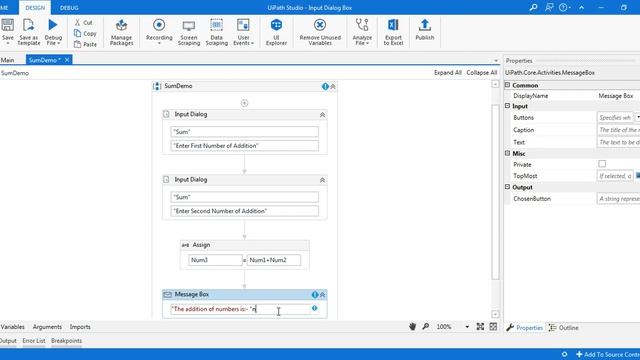Click the plus add-activity icon
Image resolution: width=640 pixels, height=360 pixels.
coord(244,103)
